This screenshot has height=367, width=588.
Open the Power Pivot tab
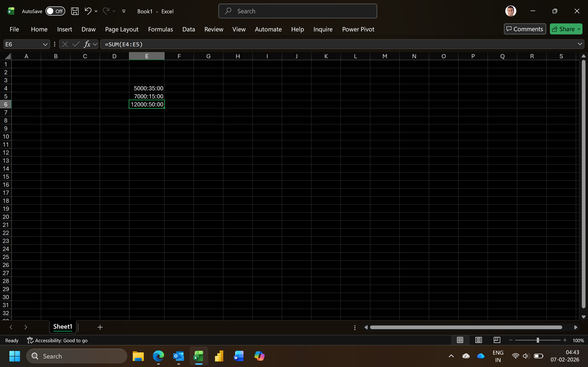tap(358, 29)
